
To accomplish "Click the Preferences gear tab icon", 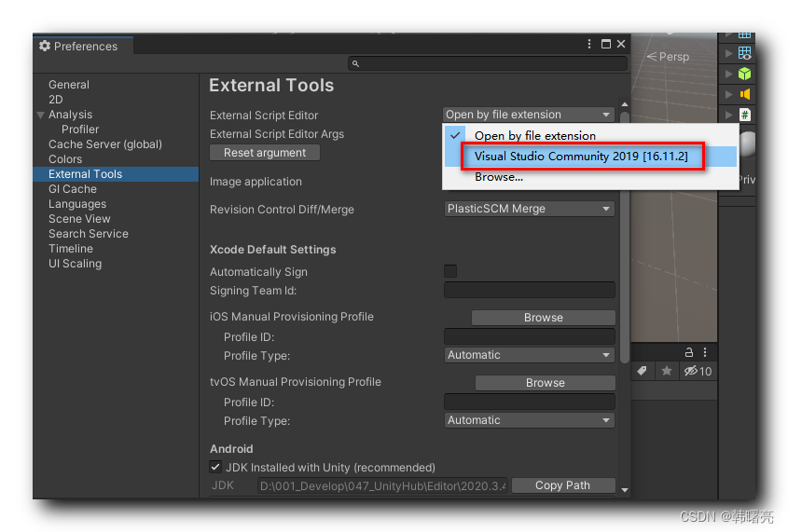I will (45, 46).
